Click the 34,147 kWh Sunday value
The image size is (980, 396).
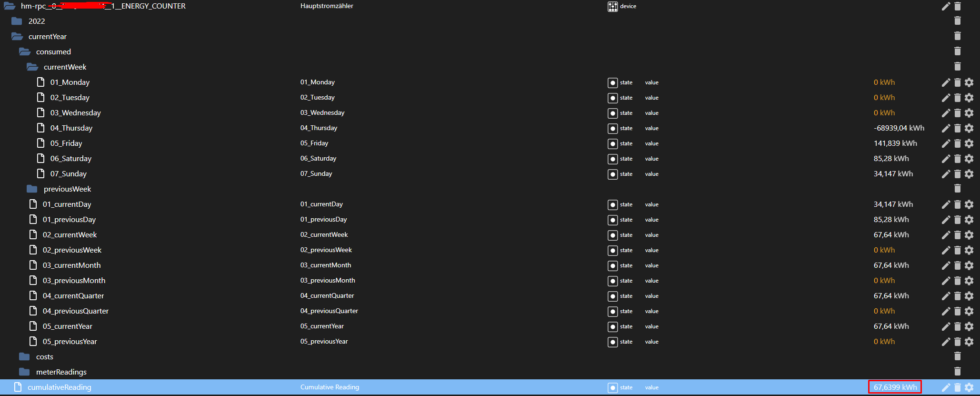(893, 174)
